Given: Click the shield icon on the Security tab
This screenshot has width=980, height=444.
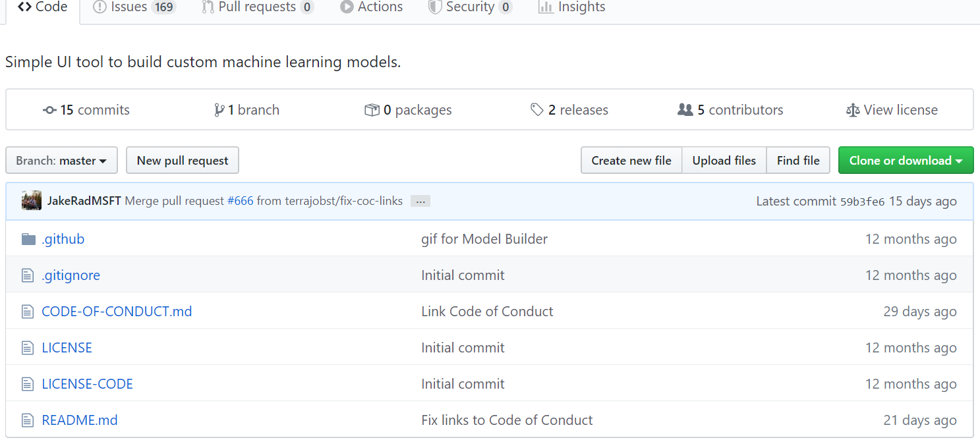Looking at the screenshot, I should [x=434, y=7].
